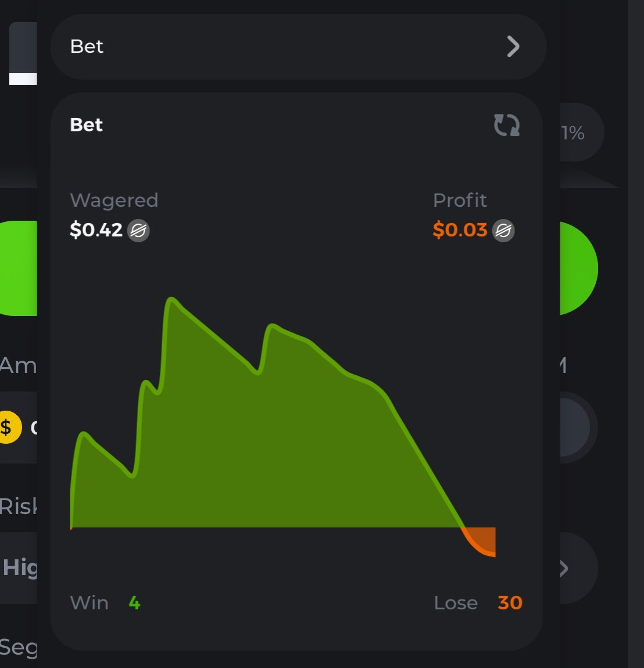Click the orange Lose count 30
This screenshot has height=668, width=644.
tap(510, 603)
